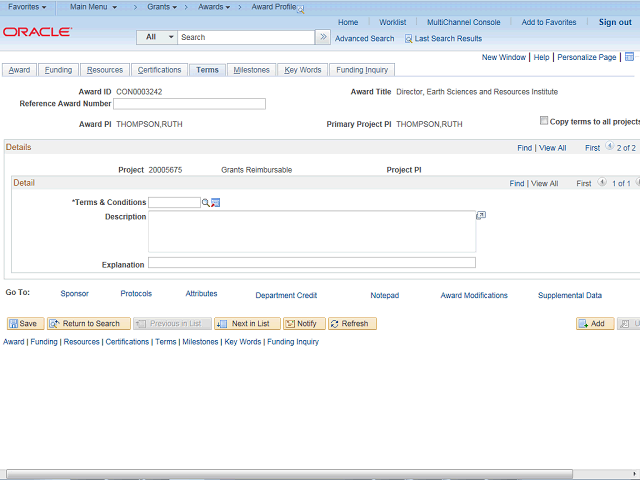Click Find in the Details header
The height and width of the screenshot is (480, 640).
[524, 148]
